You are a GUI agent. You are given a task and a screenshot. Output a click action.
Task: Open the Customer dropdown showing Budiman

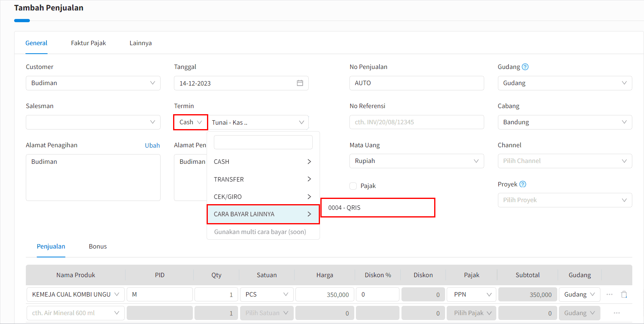point(93,83)
